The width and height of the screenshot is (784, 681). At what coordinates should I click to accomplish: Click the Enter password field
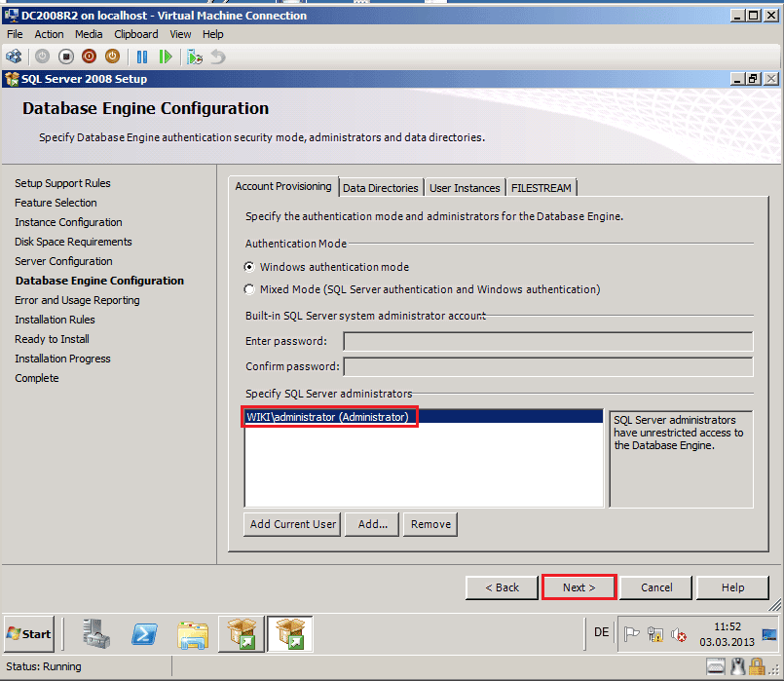coord(548,342)
